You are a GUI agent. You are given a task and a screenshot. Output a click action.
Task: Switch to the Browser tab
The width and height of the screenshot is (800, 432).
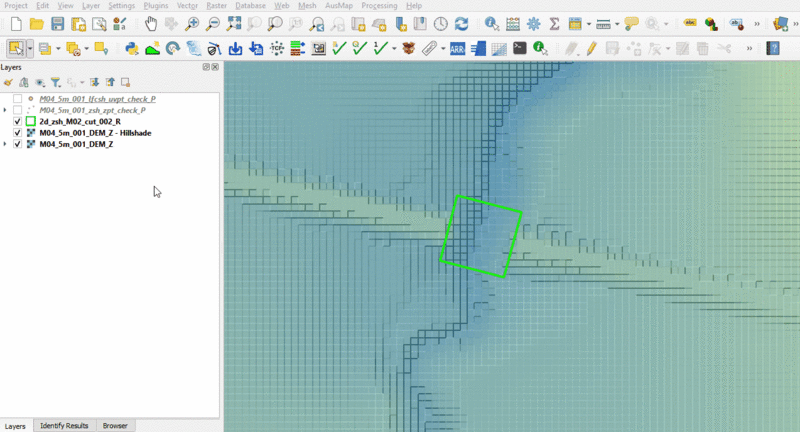[115, 426]
